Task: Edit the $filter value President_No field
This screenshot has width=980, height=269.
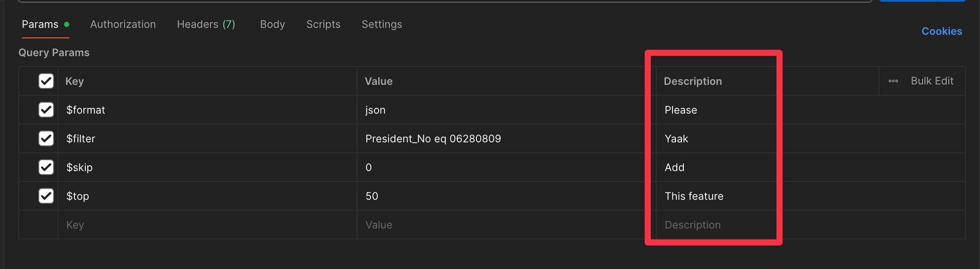Action: coord(433,139)
